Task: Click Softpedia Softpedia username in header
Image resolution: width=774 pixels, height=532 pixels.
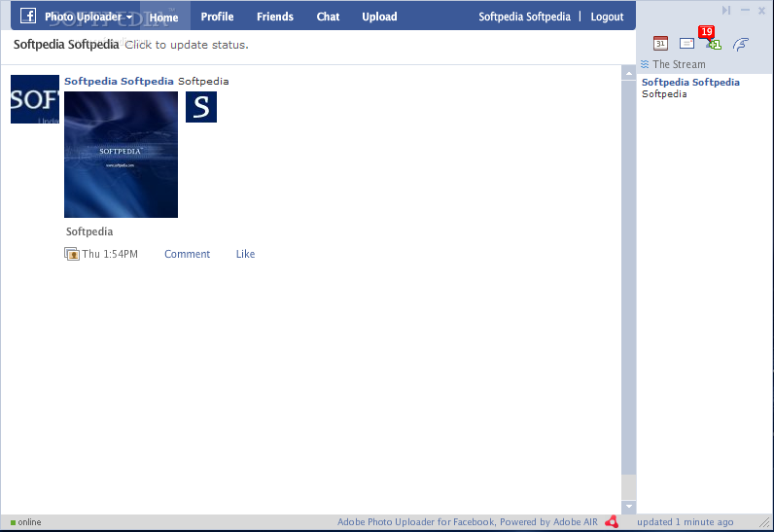Action: (x=524, y=17)
